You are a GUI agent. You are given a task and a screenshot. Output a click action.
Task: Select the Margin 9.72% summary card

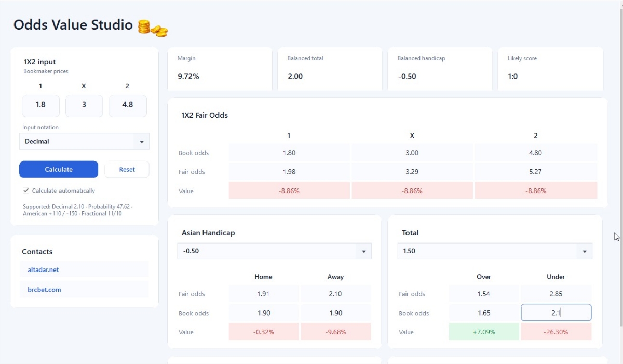pos(220,69)
